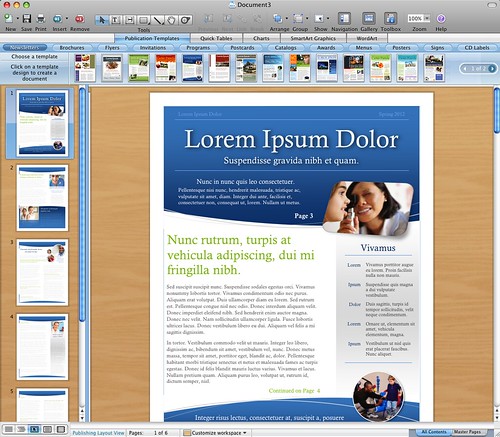Toggle the Navigation pane
Image resolution: width=500 pixels, height=437 pixels.
tap(344, 18)
